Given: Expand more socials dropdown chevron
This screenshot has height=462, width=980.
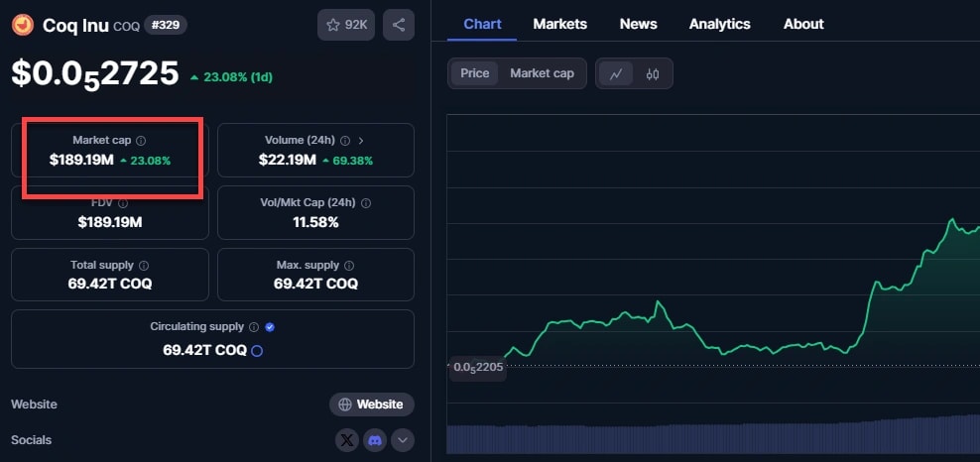Looking at the screenshot, I should coord(402,440).
